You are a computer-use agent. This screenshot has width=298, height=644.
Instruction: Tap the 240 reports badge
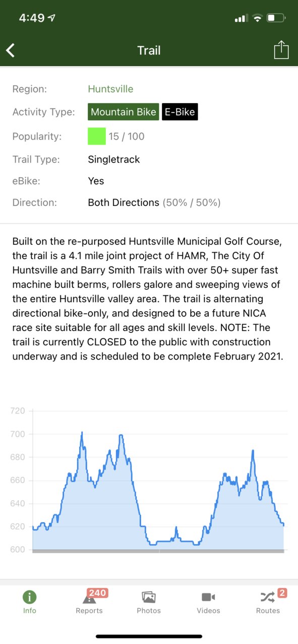(97, 593)
